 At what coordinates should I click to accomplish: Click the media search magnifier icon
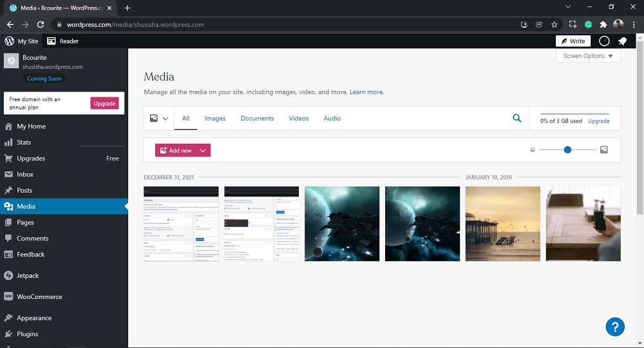(517, 119)
